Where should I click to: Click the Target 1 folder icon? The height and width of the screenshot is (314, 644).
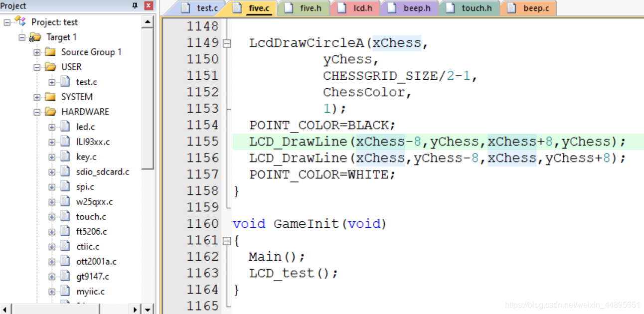click(35, 37)
